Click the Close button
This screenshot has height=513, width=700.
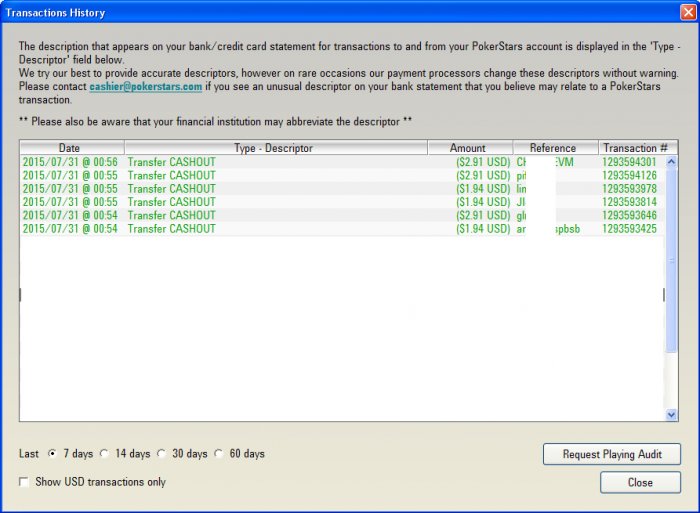tap(640, 482)
